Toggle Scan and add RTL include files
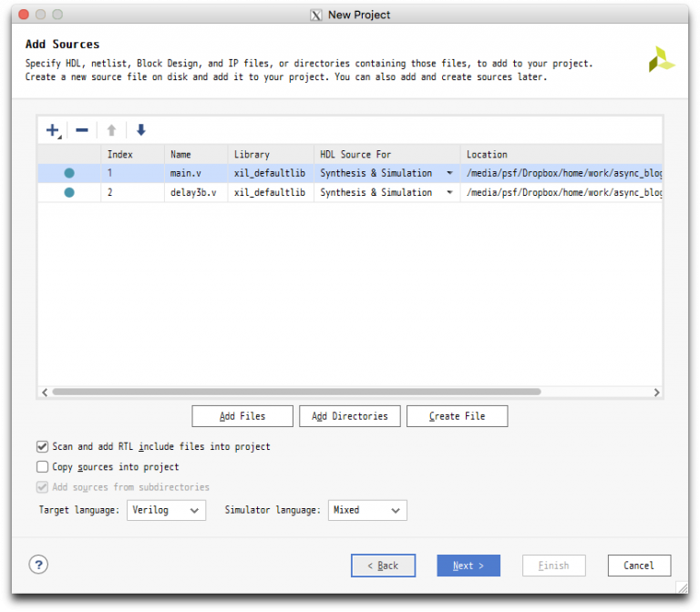 click(x=42, y=446)
